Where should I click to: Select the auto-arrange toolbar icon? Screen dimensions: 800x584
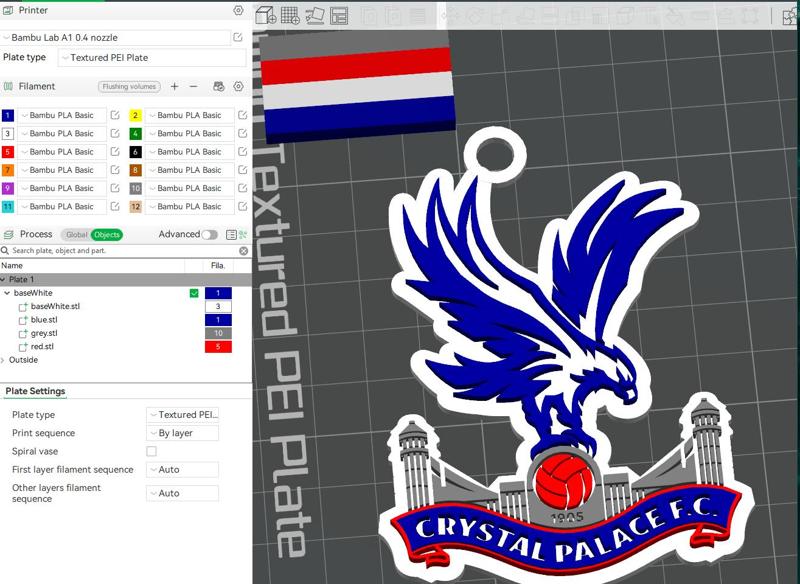click(x=340, y=14)
